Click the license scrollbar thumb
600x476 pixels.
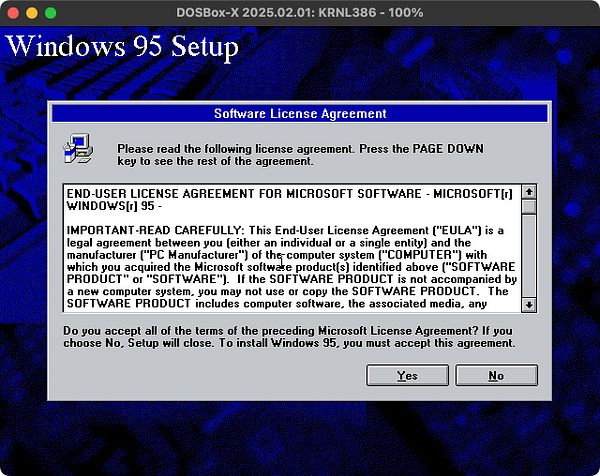point(529,207)
